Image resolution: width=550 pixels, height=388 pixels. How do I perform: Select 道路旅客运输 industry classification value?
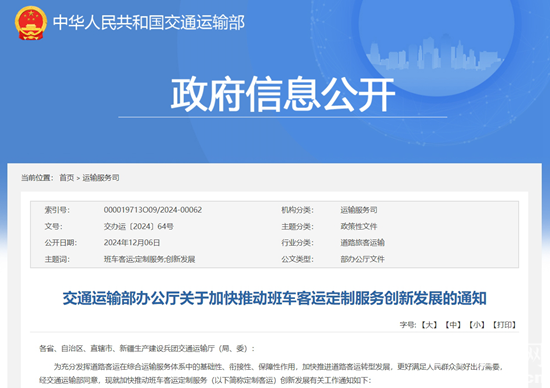(x=362, y=242)
